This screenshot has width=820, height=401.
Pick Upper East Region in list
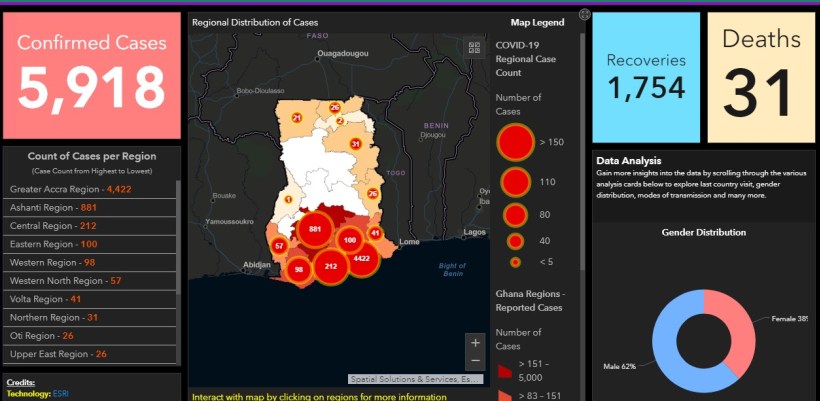coord(59,354)
